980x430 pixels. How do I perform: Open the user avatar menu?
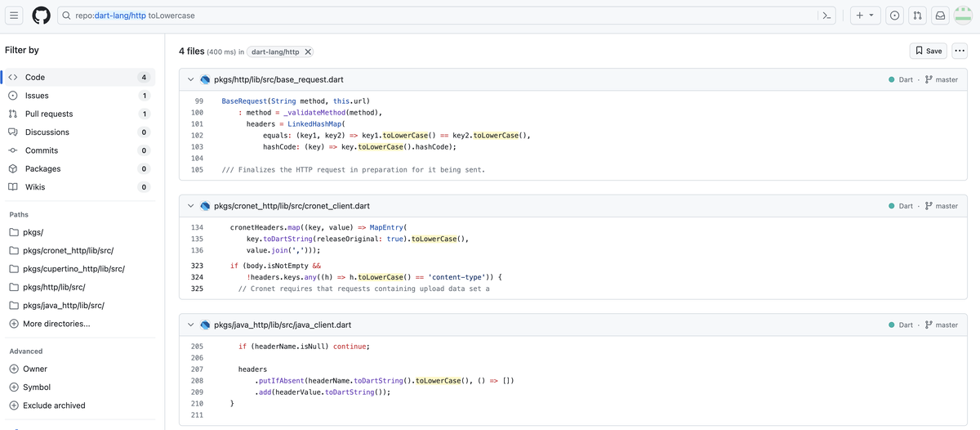(x=964, y=16)
